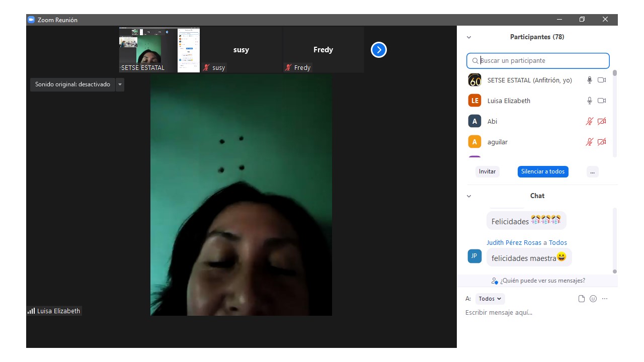Click Silenciar a todos button
This screenshot has height=362, width=644.
(543, 171)
